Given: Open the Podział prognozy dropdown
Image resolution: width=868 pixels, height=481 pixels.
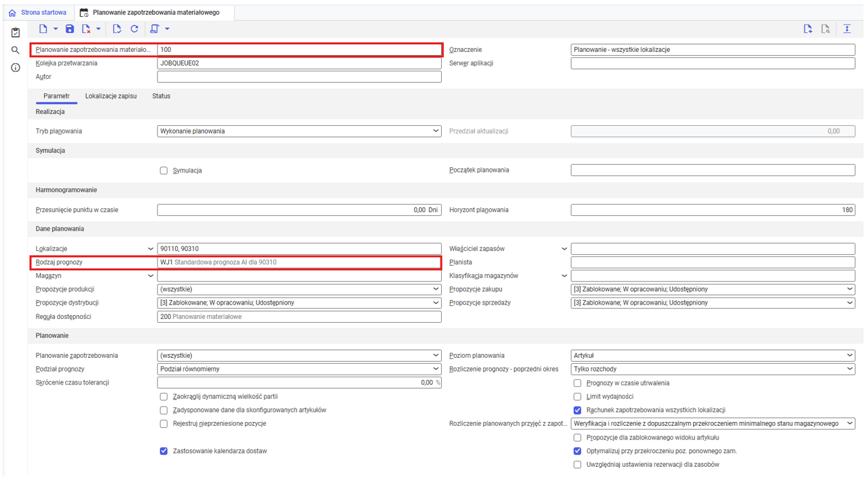Looking at the screenshot, I should pyautogui.click(x=299, y=369).
